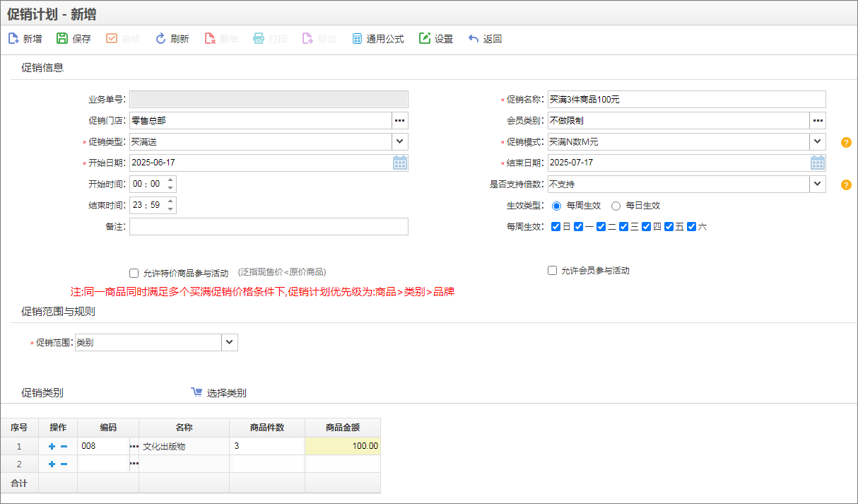The width and height of the screenshot is (858, 504).
Task: Uncheck the 二 (Tuesday) checkbox
Action: click(x=601, y=227)
